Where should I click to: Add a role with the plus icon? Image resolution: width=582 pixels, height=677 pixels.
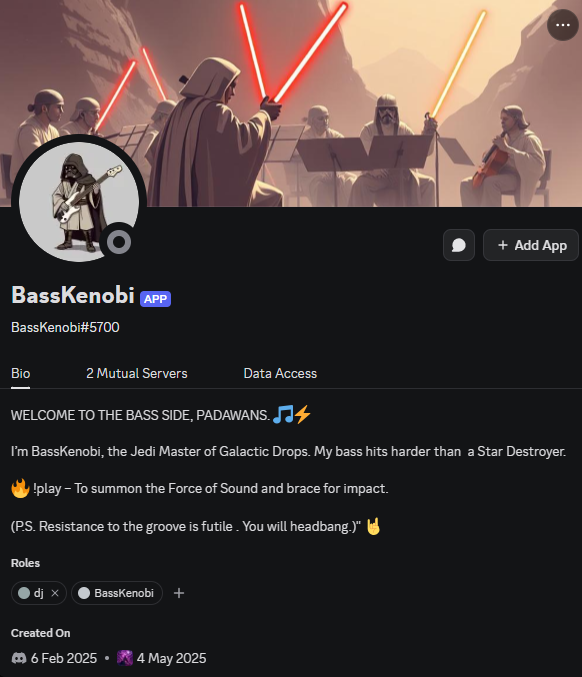(179, 593)
